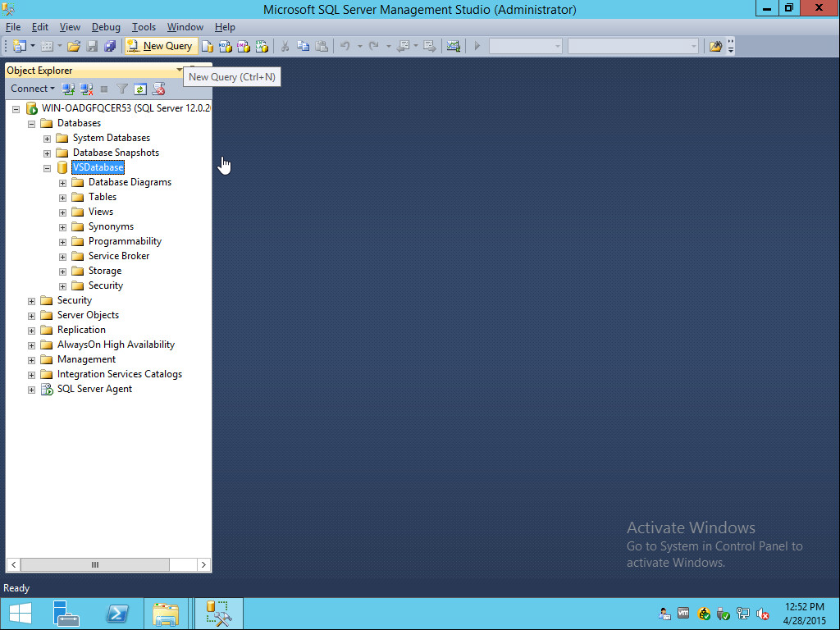Image resolution: width=840 pixels, height=630 pixels.
Task: Select the Views folder
Action: (x=101, y=212)
